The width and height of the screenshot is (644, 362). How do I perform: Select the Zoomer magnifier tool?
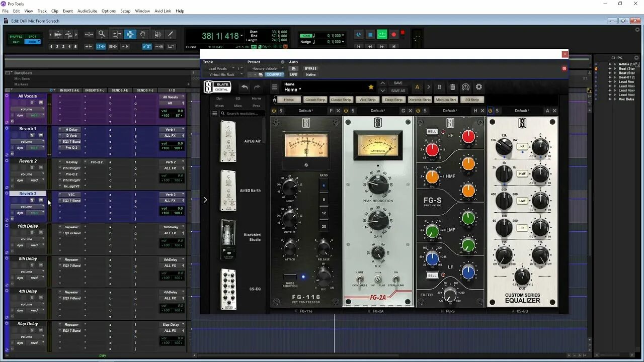pyautogui.click(x=102, y=34)
